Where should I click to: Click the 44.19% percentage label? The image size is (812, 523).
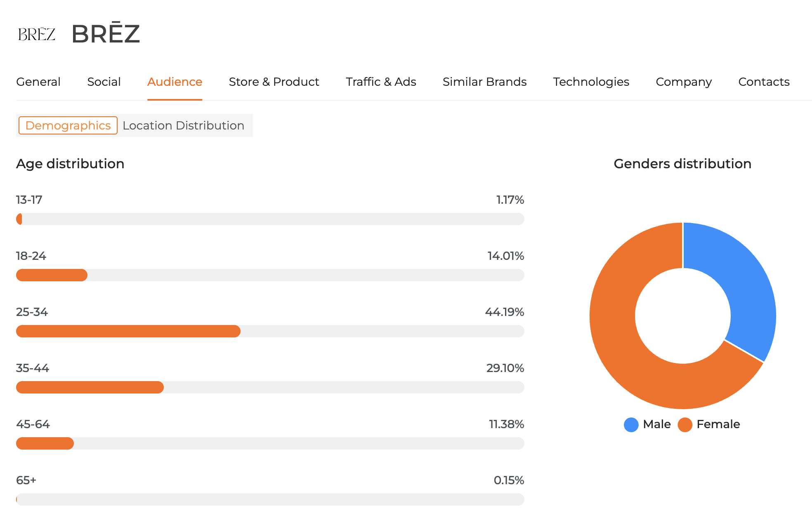505,312
